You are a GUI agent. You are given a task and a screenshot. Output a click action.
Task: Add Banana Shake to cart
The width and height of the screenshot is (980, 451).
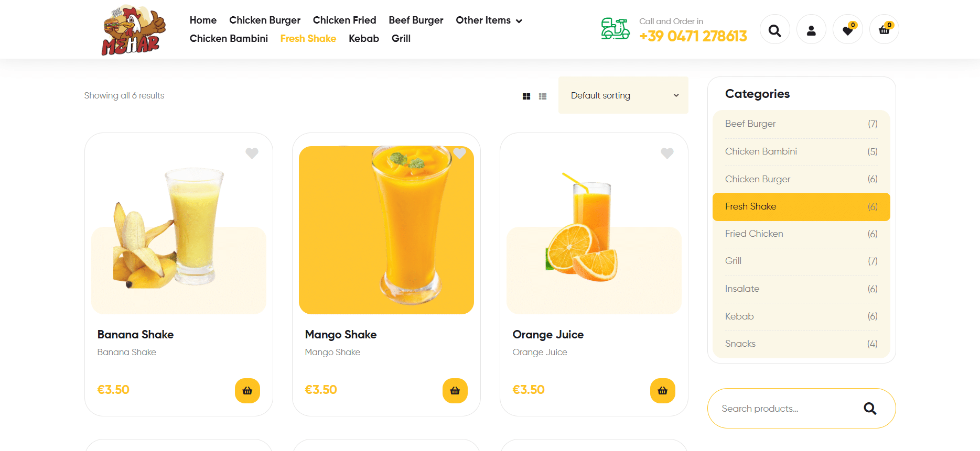click(247, 391)
